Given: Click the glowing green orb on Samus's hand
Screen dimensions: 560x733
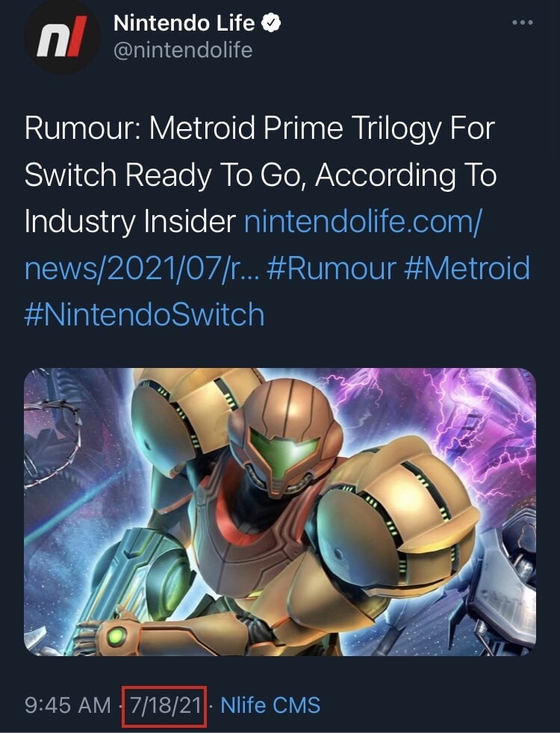Looking at the screenshot, I should point(116,636).
